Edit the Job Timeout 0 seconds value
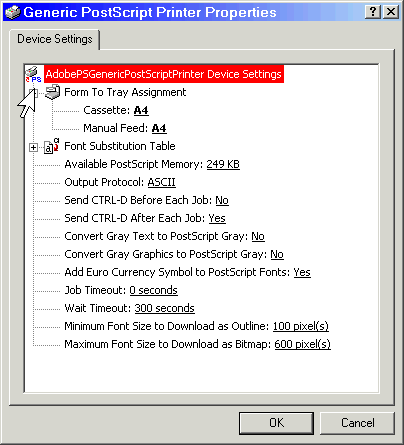The height and width of the screenshot is (445, 404). point(153,290)
